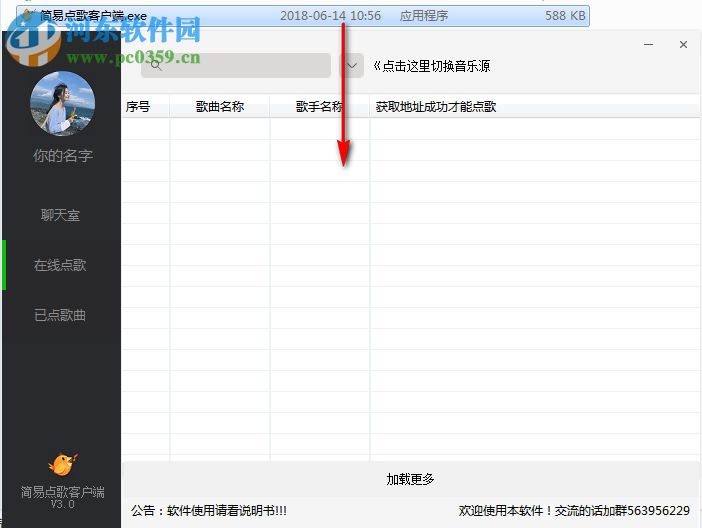
Task: Click the 加载更多 button
Action: coord(410,479)
